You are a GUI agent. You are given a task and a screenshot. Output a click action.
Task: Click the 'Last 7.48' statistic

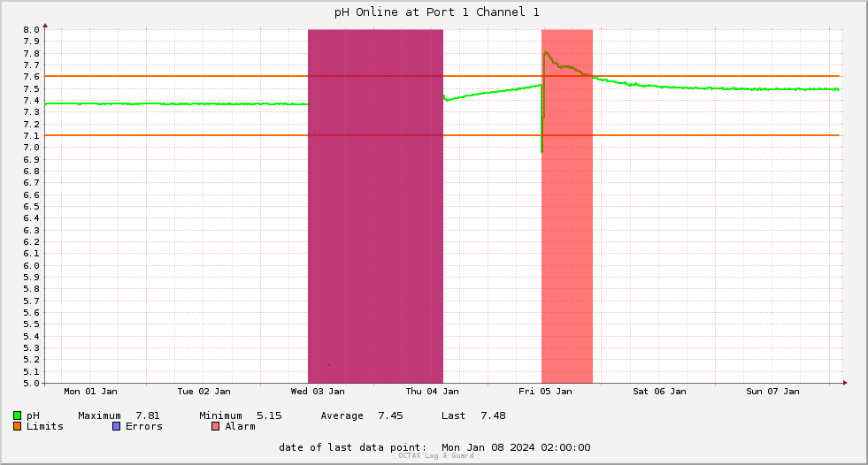[473, 415]
